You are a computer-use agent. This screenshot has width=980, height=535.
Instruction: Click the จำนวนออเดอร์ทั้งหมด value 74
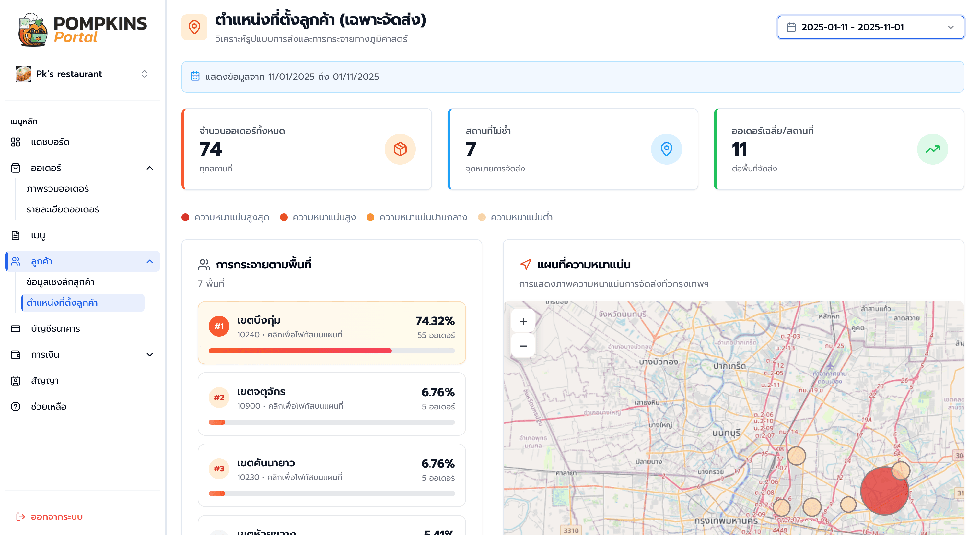pyautogui.click(x=210, y=149)
